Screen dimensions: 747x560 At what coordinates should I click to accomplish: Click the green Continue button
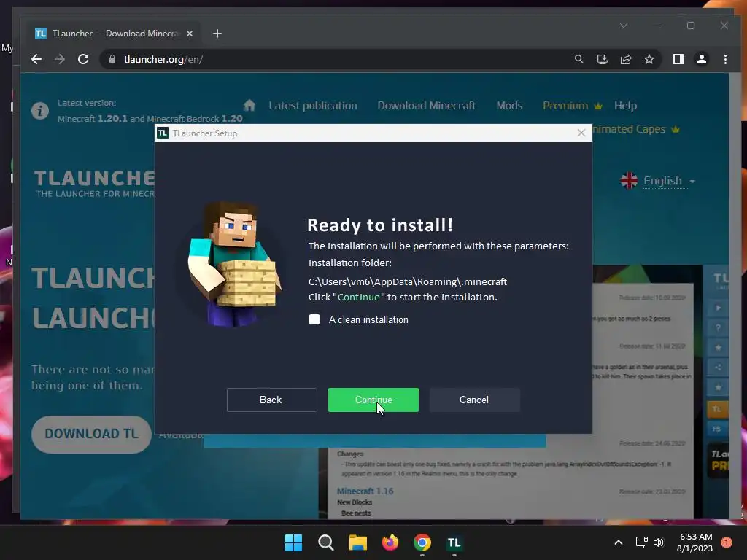pyautogui.click(x=373, y=400)
